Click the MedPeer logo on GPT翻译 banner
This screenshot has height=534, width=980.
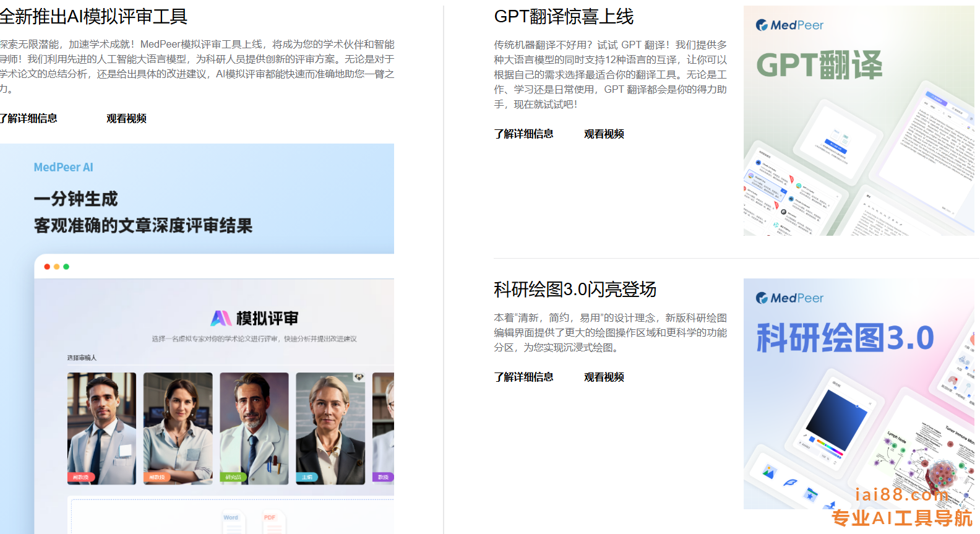click(789, 25)
